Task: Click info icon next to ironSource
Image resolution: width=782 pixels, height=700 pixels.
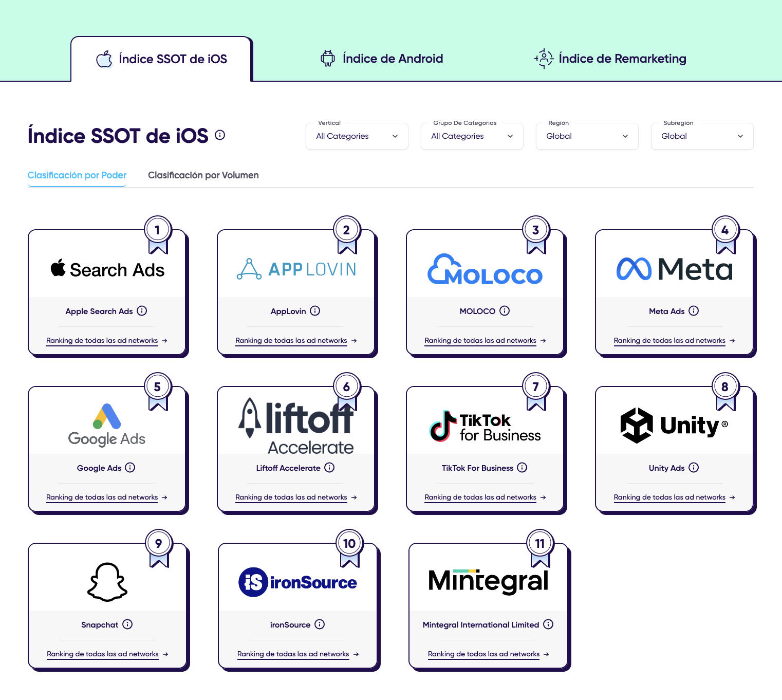Action: coord(320,624)
